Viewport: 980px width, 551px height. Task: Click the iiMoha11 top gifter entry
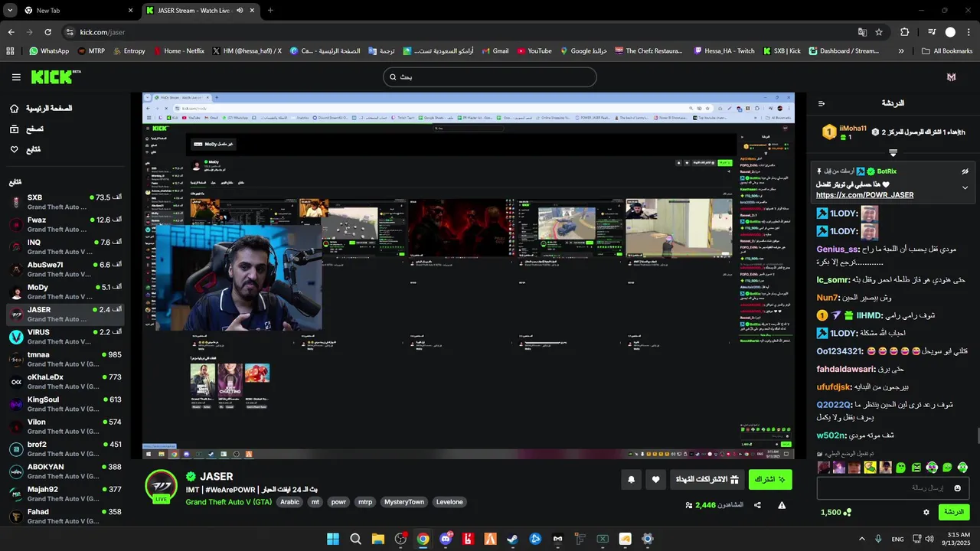click(844, 132)
